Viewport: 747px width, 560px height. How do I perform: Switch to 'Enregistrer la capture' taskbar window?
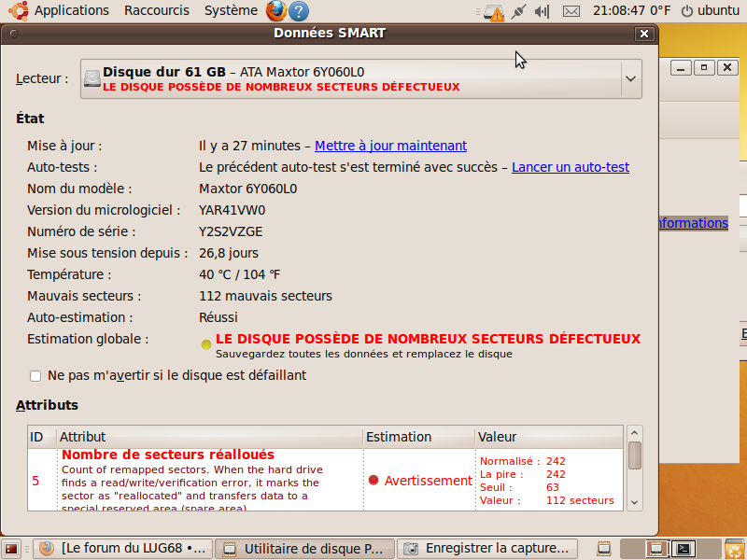coord(487,549)
